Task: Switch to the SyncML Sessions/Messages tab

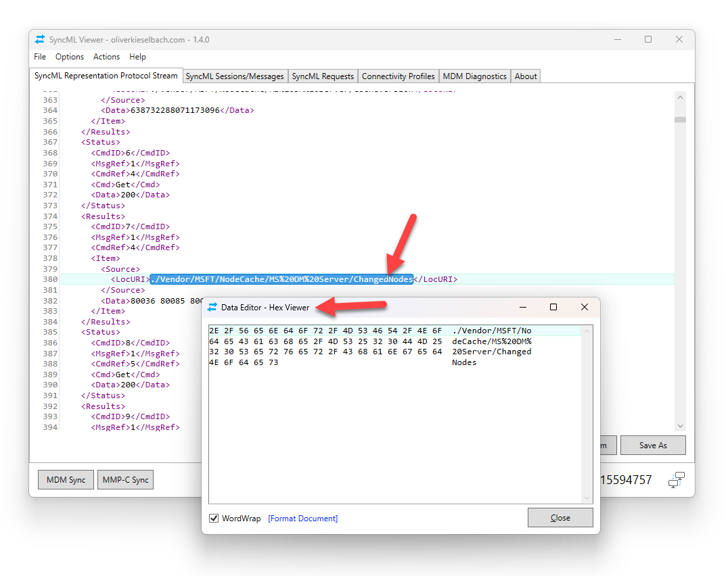Action: click(x=235, y=76)
